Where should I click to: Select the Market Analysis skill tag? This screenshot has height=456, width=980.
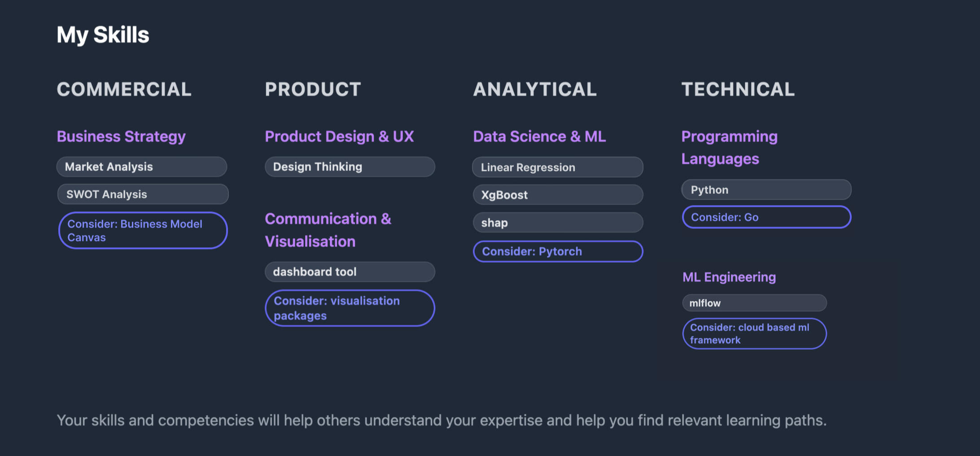[x=142, y=167]
